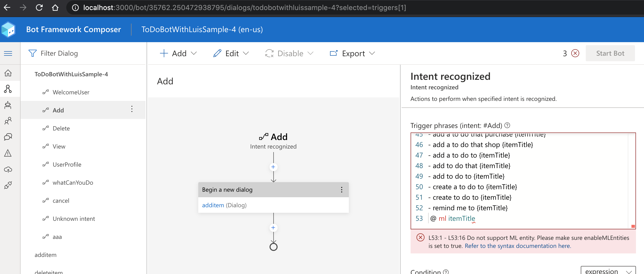Click the plus node above Begin dialog
The image size is (644, 274).
[273, 167]
